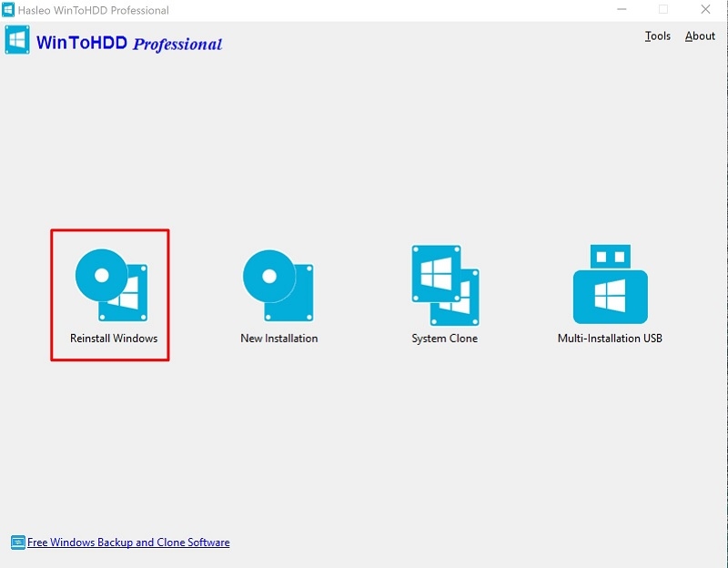This screenshot has height=568, width=728.
Task: Launch the System Clone icon
Action: [x=445, y=285]
